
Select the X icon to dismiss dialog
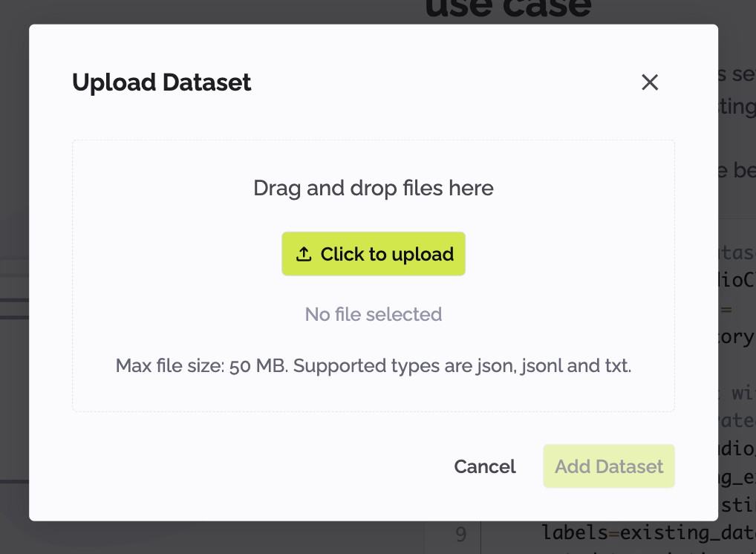(650, 82)
